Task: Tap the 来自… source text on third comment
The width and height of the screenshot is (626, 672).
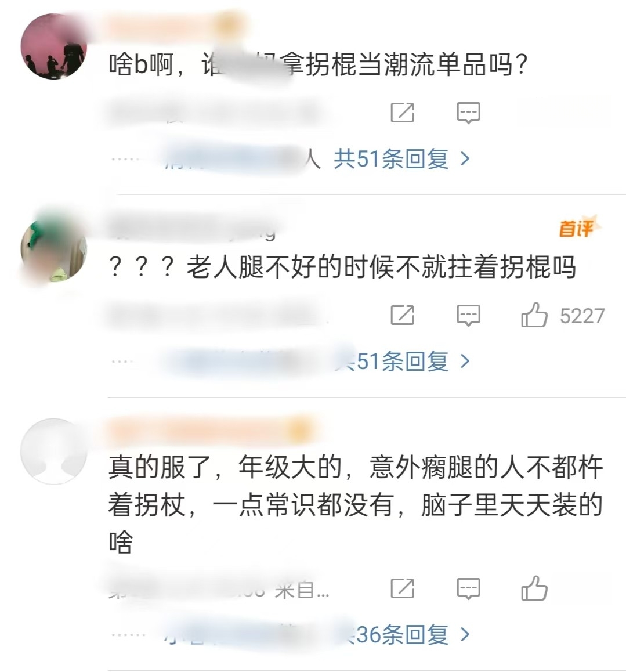Action: (x=302, y=591)
